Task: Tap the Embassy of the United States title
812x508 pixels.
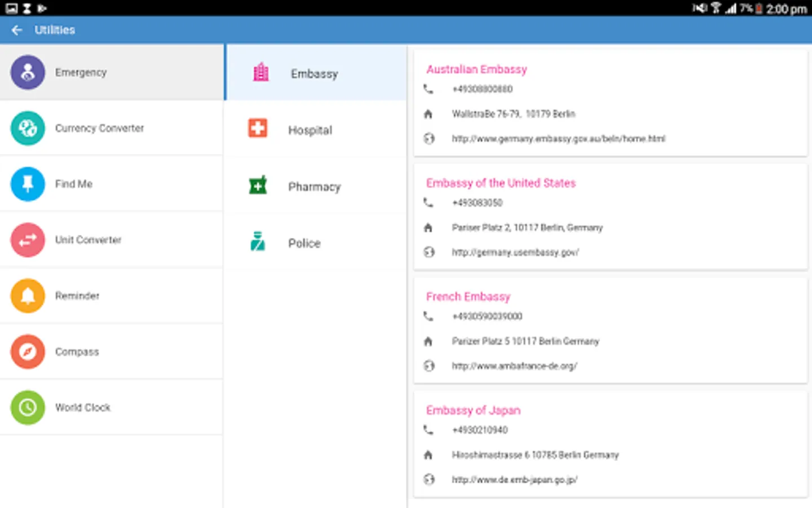Action: pos(501,183)
